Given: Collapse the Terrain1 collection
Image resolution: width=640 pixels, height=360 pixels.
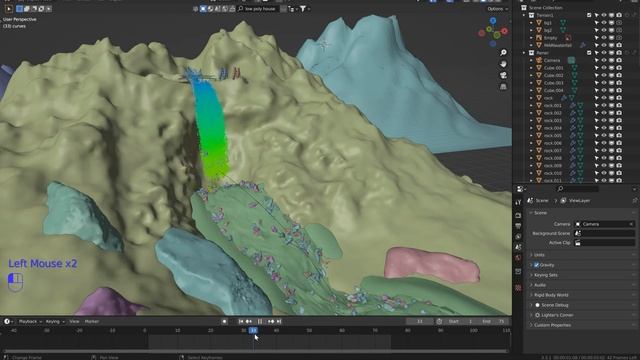Looking at the screenshot, I should pyautogui.click(x=524, y=15).
